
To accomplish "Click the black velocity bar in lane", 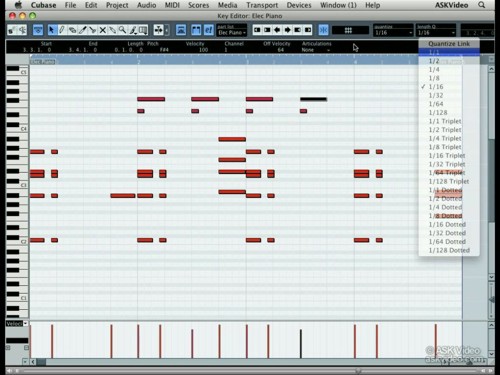I will click(301, 344).
